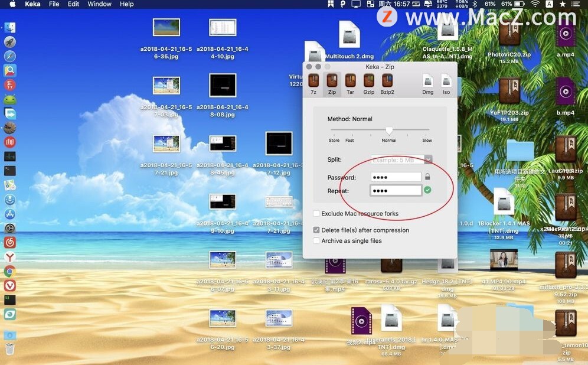Open the Terminal icon in dock
Image resolution: width=588 pixels, height=365 pixels.
click(x=10, y=171)
